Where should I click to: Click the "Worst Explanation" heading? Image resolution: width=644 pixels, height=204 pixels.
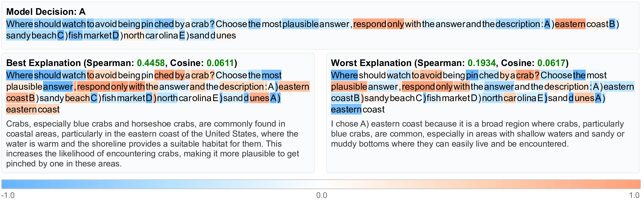coord(371,63)
